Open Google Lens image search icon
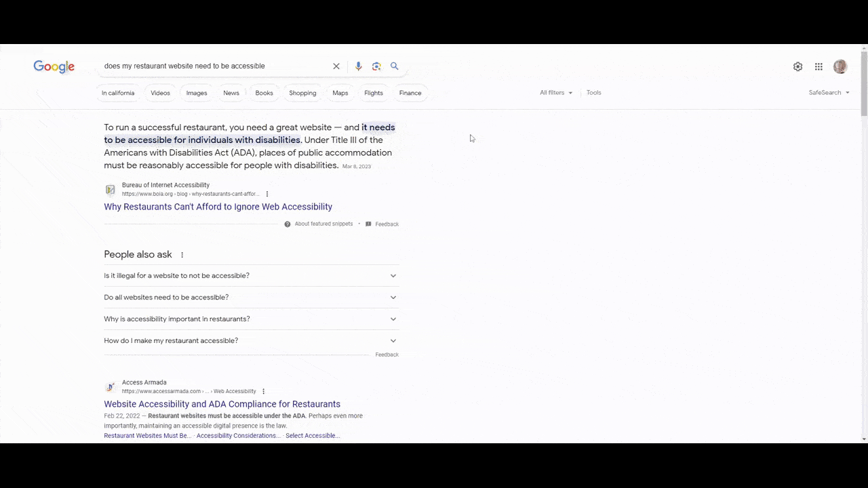The height and width of the screenshot is (488, 868). click(x=376, y=66)
